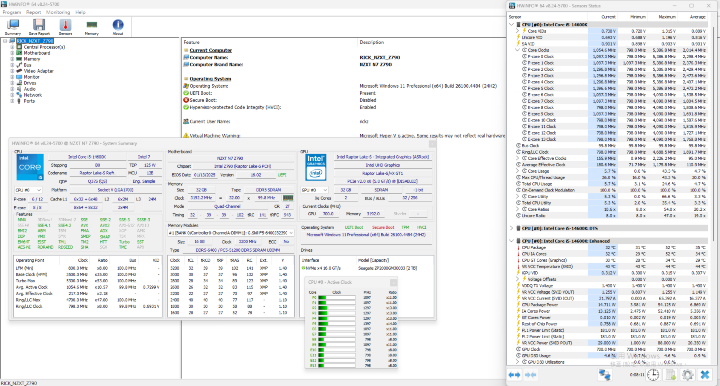Click the P0 core clock bar
Viewport: 720px width, 386px height.
click(x=337, y=297)
